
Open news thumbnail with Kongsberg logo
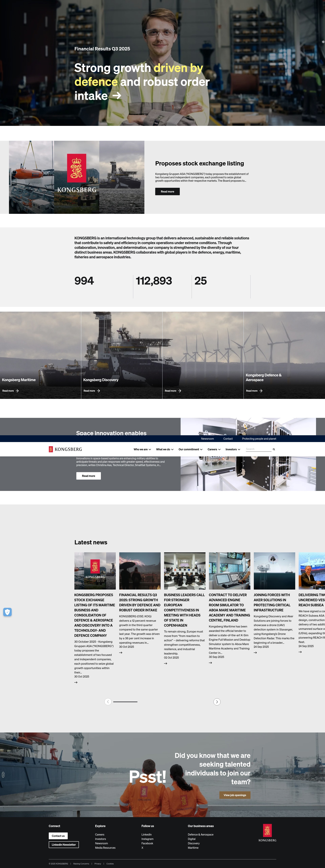(95, 571)
